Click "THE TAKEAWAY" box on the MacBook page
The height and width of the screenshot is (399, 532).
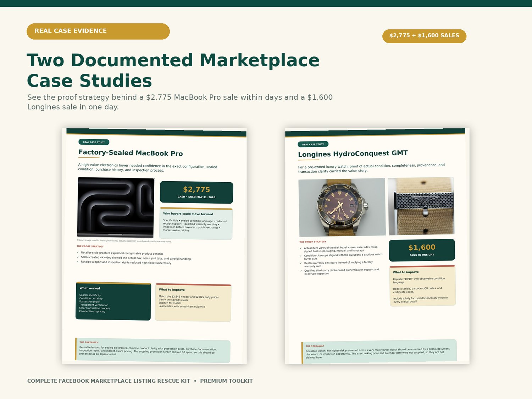(x=153, y=350)
